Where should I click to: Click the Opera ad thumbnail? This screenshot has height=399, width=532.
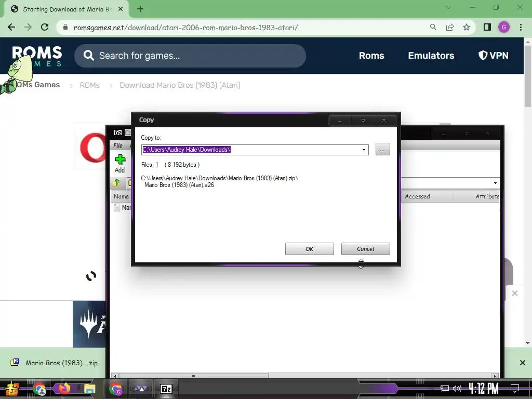pyautogui.click(x=89, y=146)
